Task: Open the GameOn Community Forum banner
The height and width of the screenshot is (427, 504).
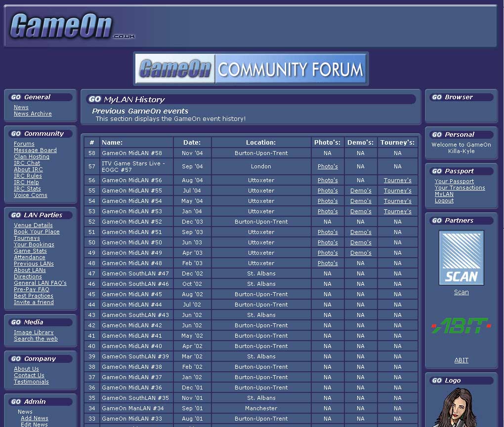Action: click(x=251, y=69)
